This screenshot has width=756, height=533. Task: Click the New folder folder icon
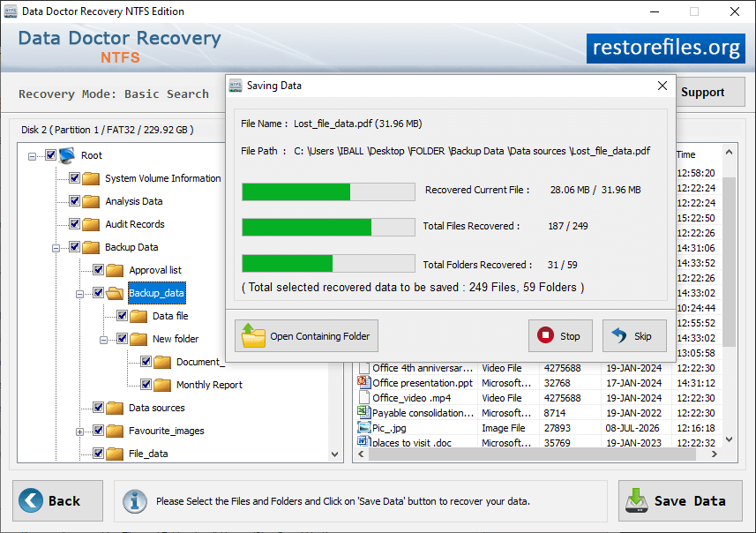point(138,339)
